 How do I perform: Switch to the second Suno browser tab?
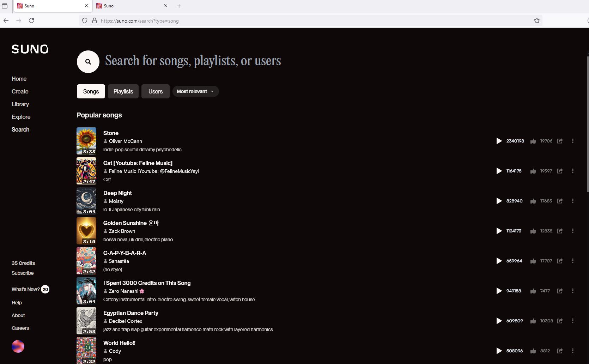(x=132, y=6)
